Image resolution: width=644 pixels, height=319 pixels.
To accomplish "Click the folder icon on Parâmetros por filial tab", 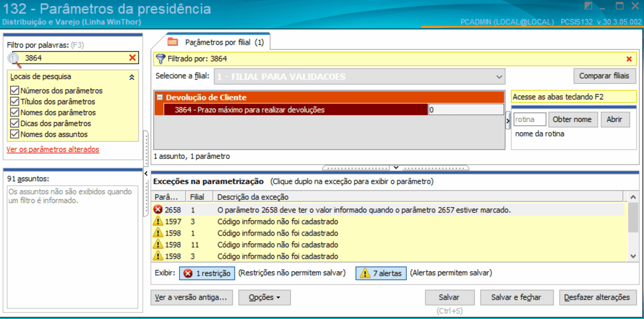I will [173, 42].
